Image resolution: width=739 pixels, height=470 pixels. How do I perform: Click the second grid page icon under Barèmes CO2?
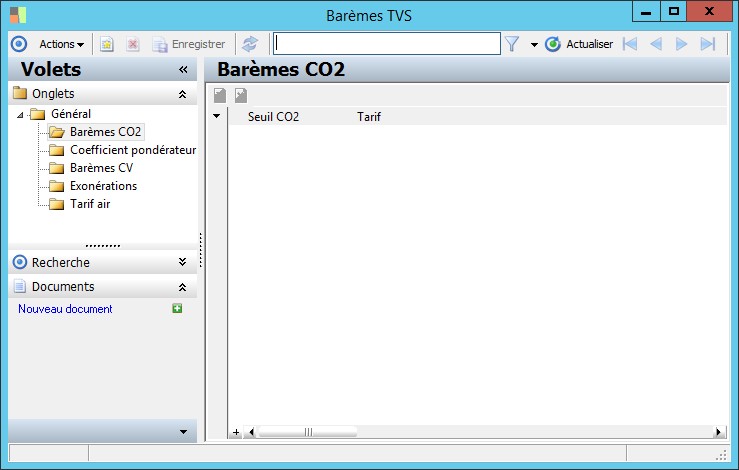coord(241,95)
